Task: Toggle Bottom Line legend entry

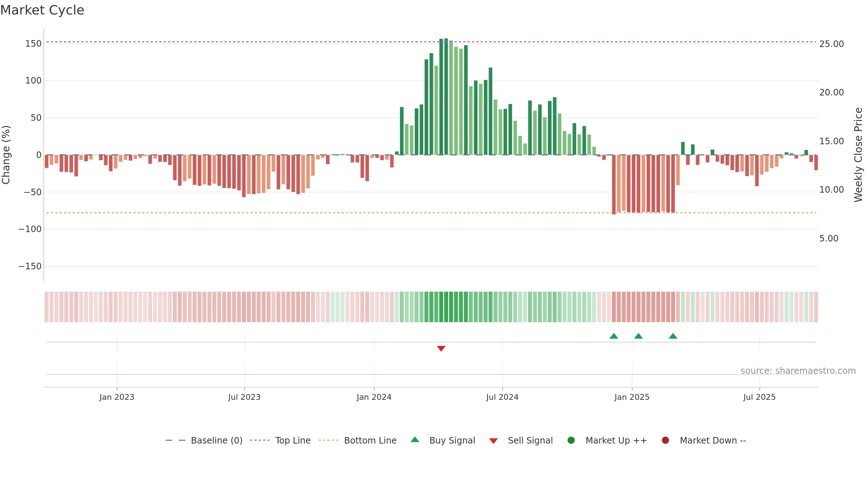Action: click(x=358, y=440)
